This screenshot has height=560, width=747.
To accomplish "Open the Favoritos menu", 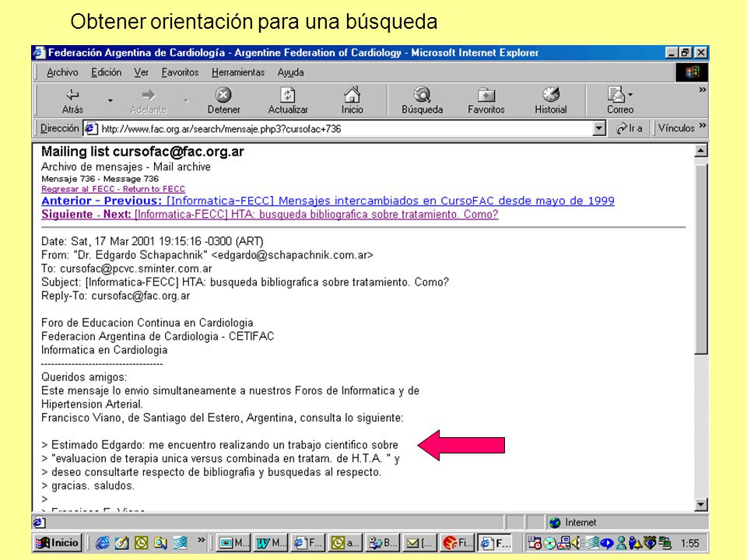I will (x=180, y=72).
